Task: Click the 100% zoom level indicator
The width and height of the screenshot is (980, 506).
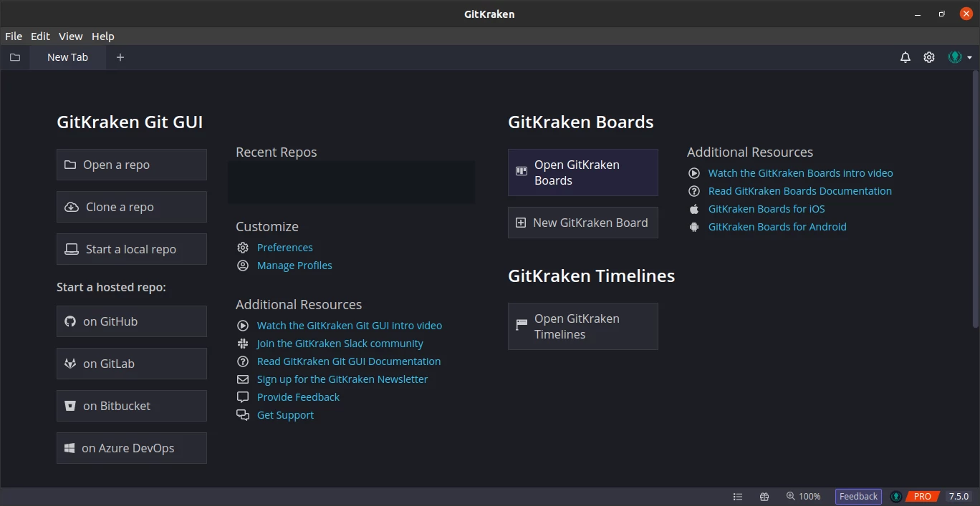Action: point(804,497)
